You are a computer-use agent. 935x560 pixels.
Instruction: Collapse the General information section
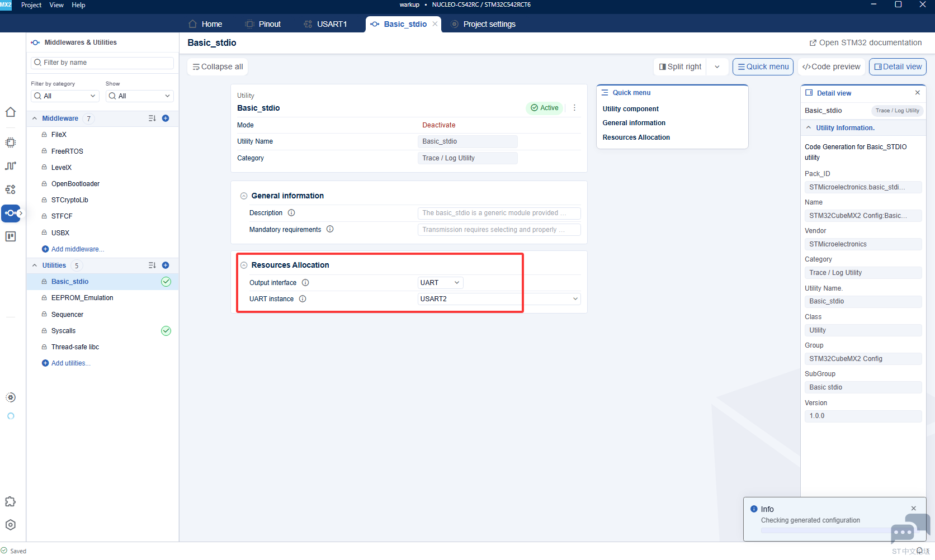[244, 196]
